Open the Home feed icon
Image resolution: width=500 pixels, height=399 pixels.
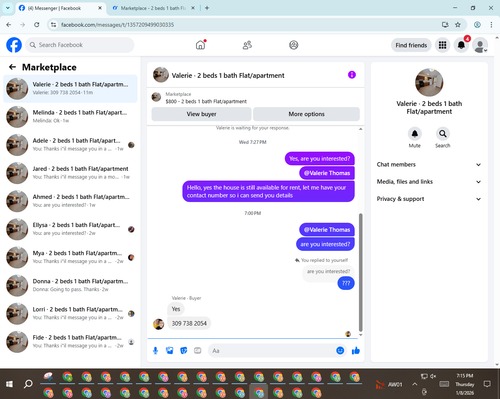coord(200,45)
